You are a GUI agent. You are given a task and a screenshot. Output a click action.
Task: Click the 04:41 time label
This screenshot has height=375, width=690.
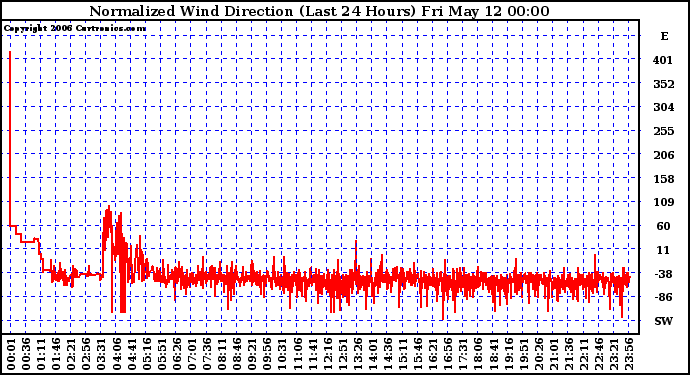132,354
